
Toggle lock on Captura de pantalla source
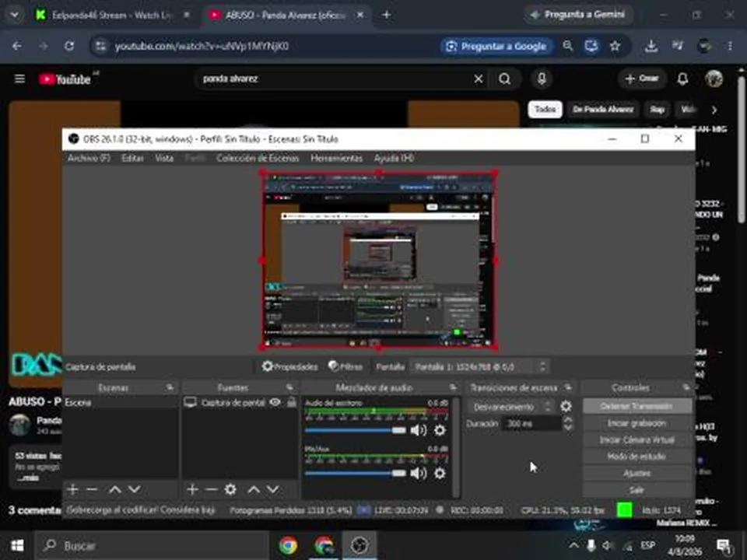(292, 402)
